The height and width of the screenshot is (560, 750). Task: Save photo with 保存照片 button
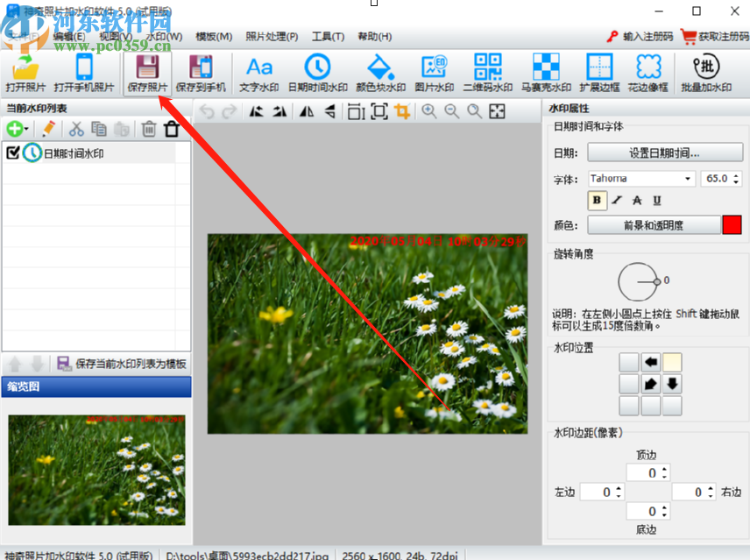point(147,73)
